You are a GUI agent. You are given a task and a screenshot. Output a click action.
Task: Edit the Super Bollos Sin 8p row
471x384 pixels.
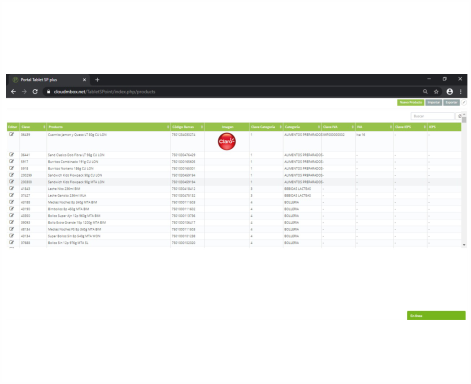coord(11,236)
